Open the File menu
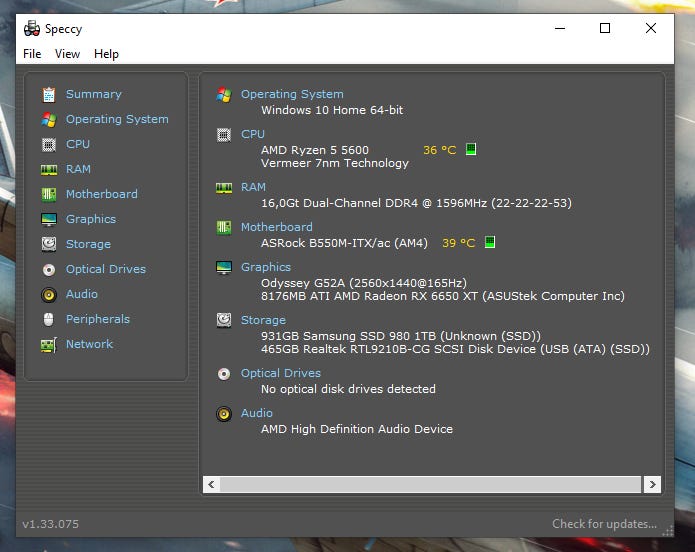The image size is (695, 552). click(x=32, y=54)
